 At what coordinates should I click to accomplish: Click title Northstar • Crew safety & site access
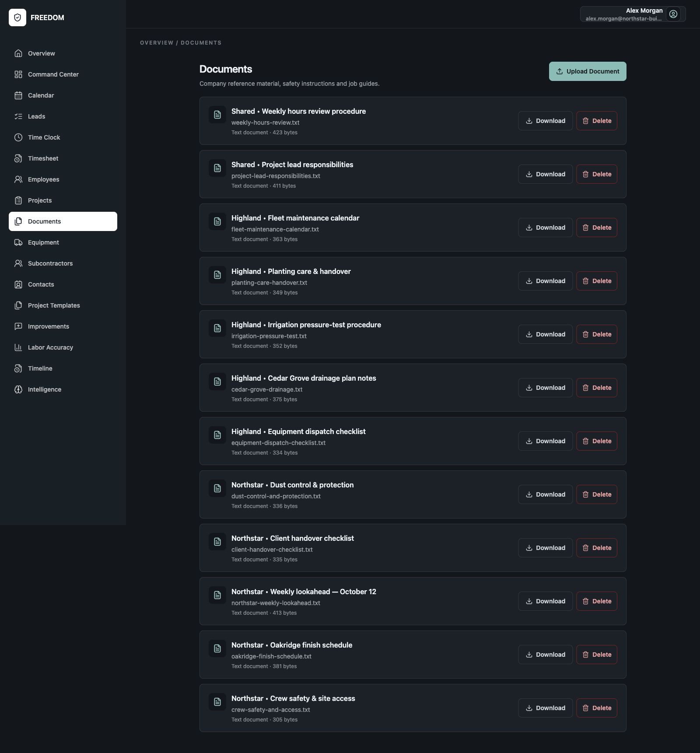[293, 698]
